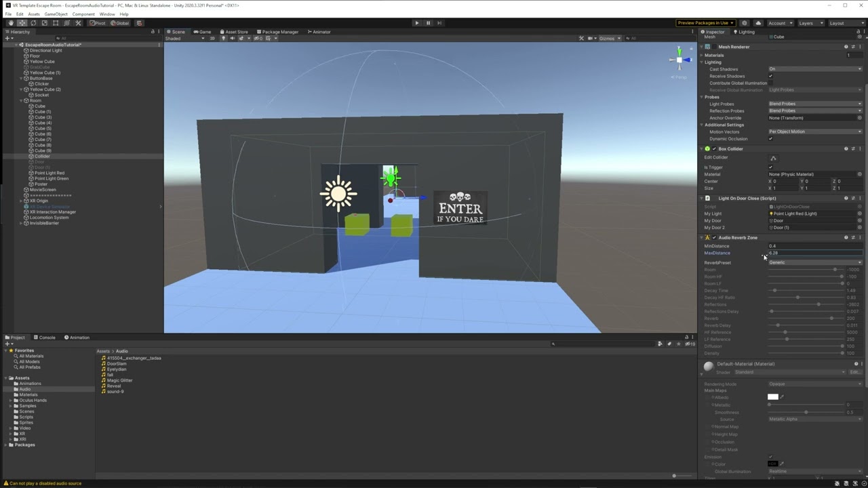Toggle scene audio speaker icon
Image resolution: width=868 pixels, height=488 pixels.
coord(231,39)
